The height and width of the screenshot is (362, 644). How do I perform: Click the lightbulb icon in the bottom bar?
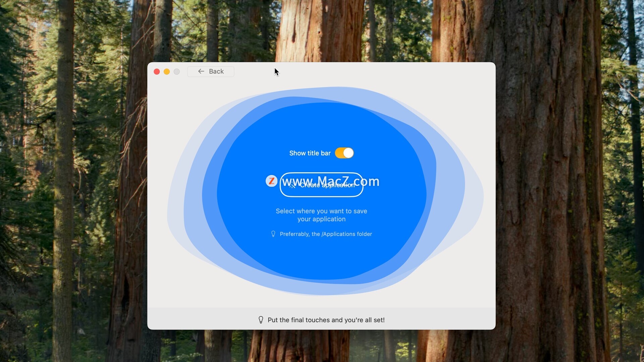(261, 320)
